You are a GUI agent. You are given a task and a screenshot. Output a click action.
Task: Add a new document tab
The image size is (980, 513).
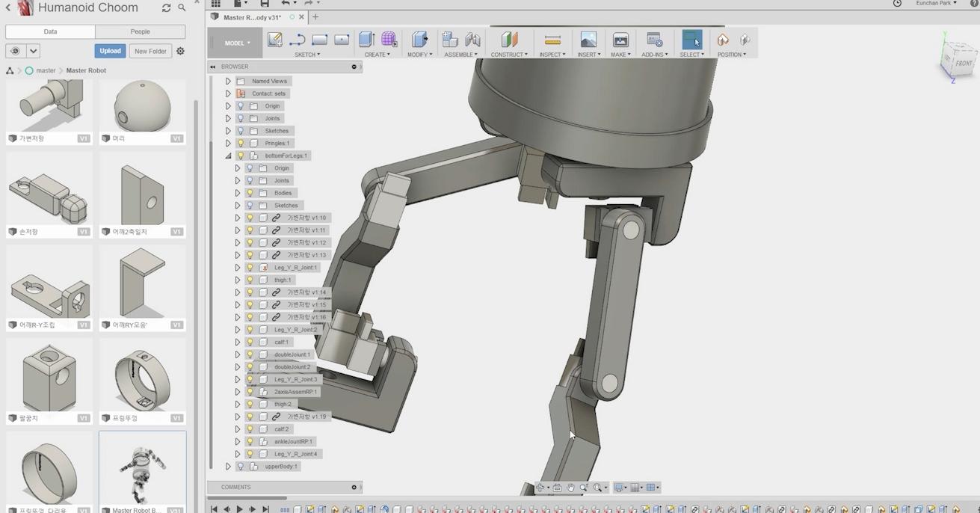[315, 16]
